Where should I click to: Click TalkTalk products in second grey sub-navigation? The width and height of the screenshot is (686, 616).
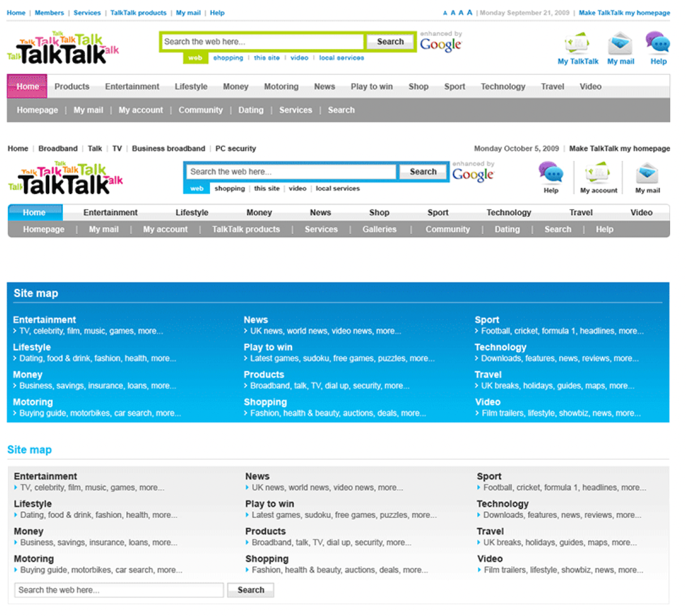pyautogui.click(x=246, y=229)
